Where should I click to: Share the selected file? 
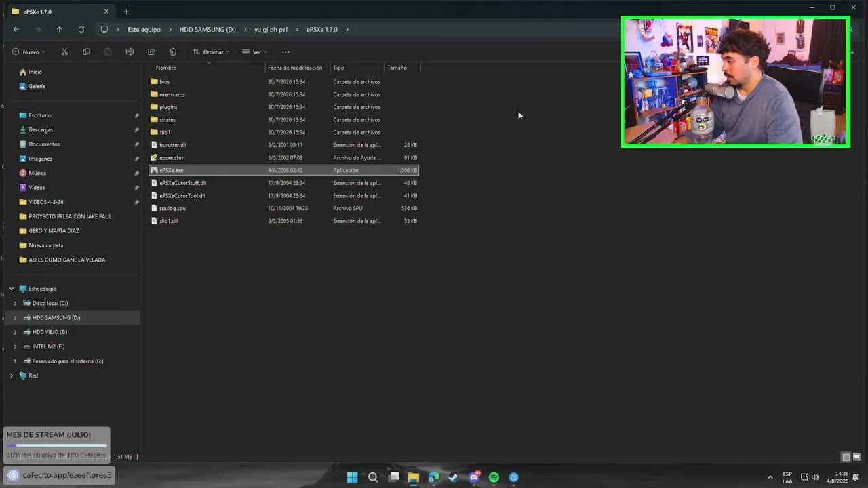coord(151,52)
